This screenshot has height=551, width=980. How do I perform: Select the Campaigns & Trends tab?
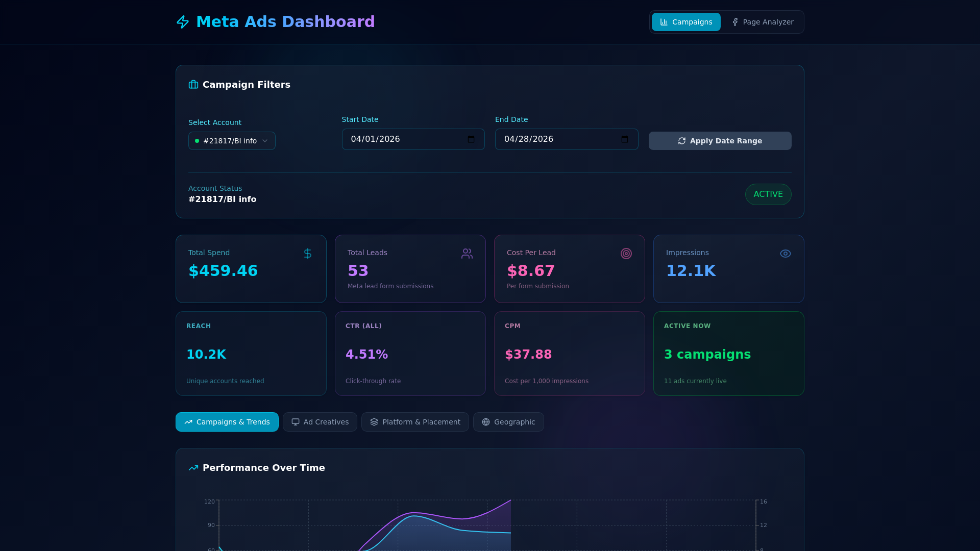[227, 422]
